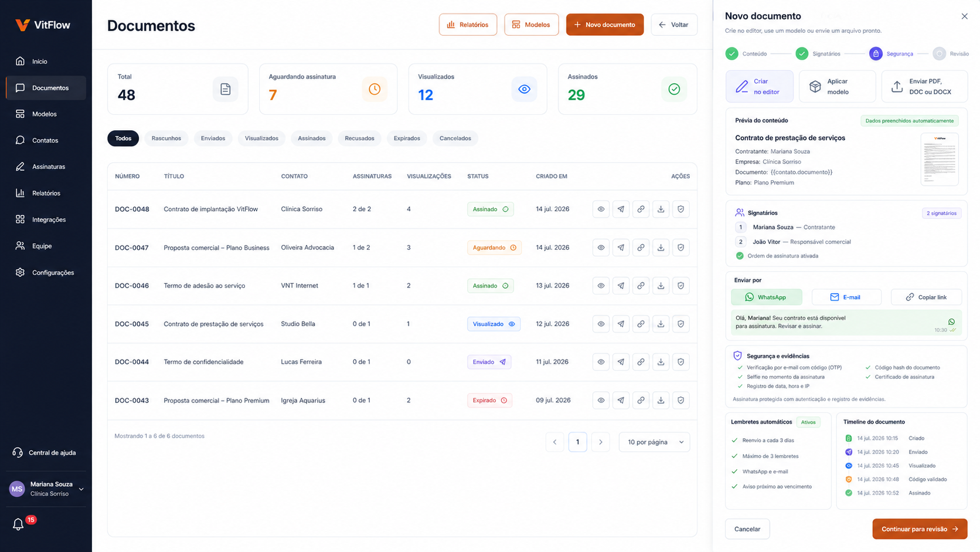The height and width of the screenshot is (552, 980).
Task: Filter by Cancelados tab
Action: (455, 138)
